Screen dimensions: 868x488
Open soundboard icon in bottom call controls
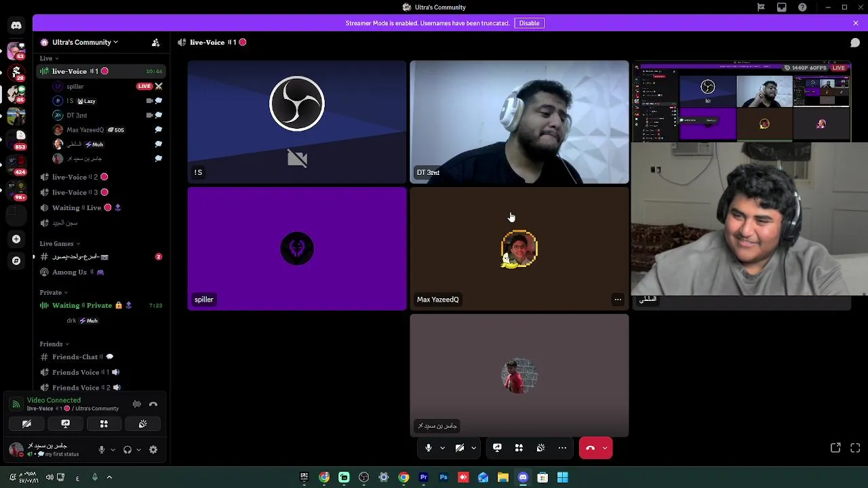click(540, 447)
